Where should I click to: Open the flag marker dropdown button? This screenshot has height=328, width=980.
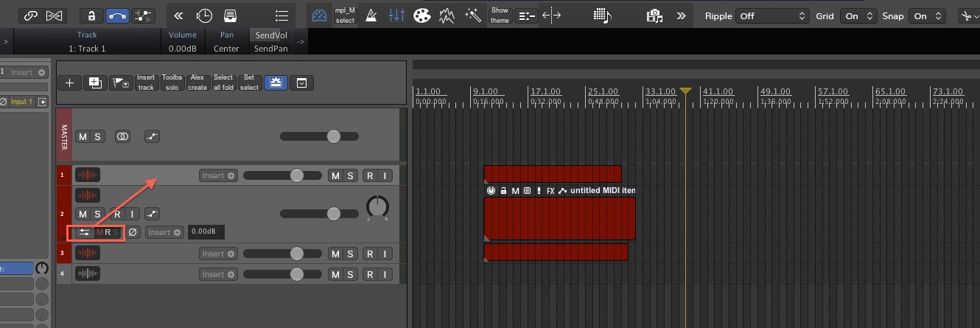pyautogui.click(x=120, y=83)
